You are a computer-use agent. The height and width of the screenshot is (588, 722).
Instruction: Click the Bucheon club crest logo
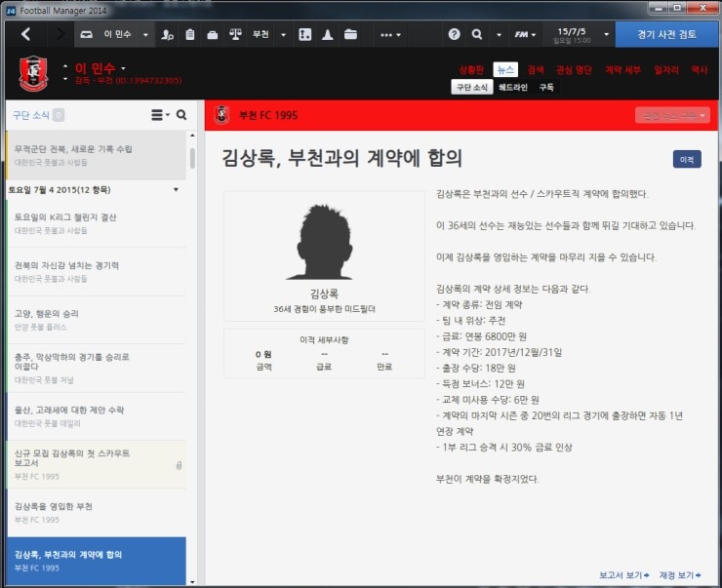pos(32,74)
